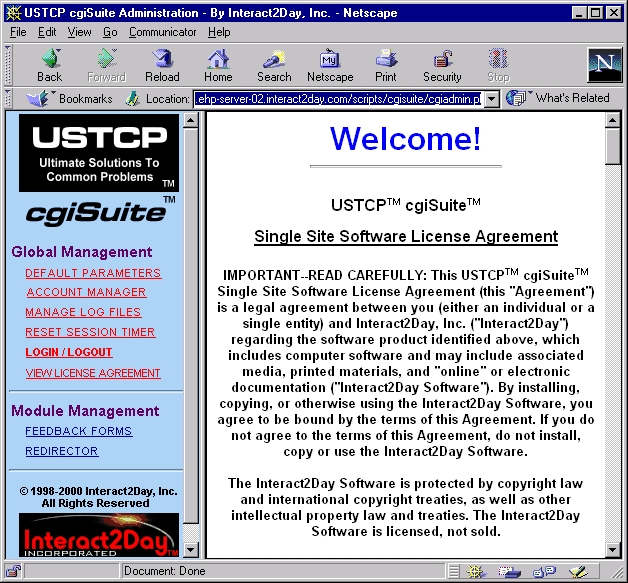The image size is (628, 583).
Task: Click Document: Done status text
Action: [165, 571]
